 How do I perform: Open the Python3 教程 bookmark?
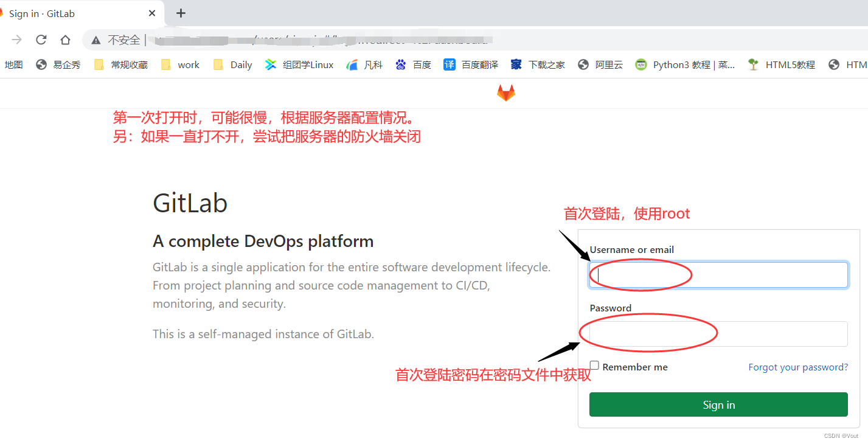(685, 64)
